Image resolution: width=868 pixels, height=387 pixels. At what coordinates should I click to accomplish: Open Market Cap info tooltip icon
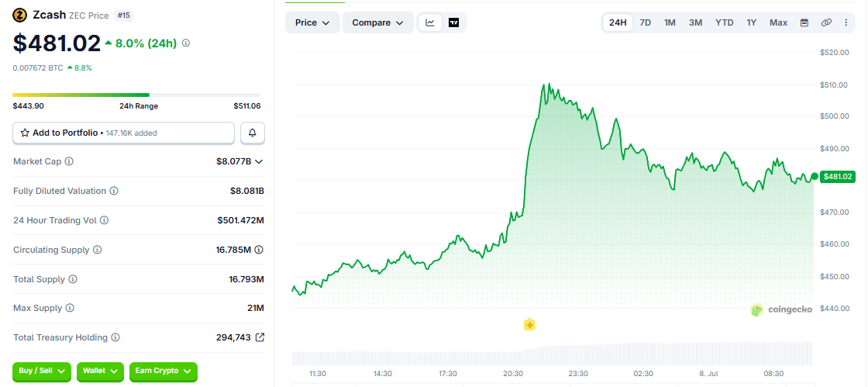[x=69, y=161]
